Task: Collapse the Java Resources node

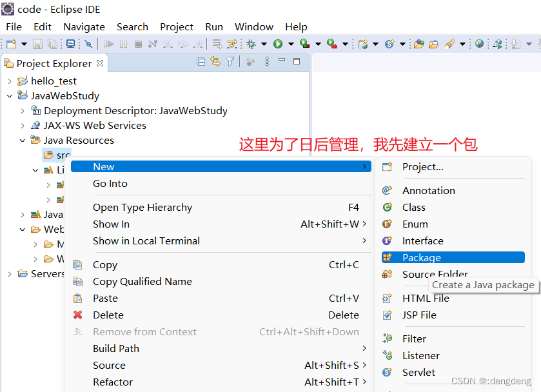Action: click(23, 141)
